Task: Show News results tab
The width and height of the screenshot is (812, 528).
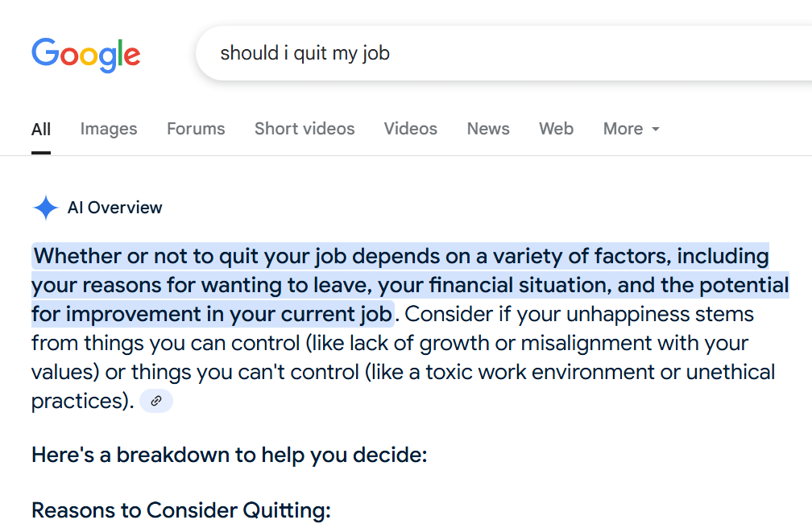Action: pyautogui.click(x=488, y=129)
